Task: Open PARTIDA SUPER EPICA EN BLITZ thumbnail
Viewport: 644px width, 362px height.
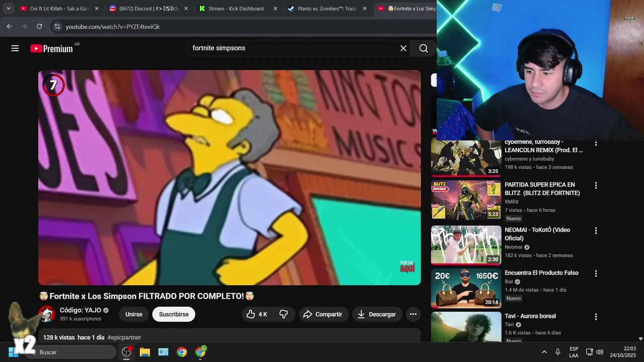Action: [466, 200]
